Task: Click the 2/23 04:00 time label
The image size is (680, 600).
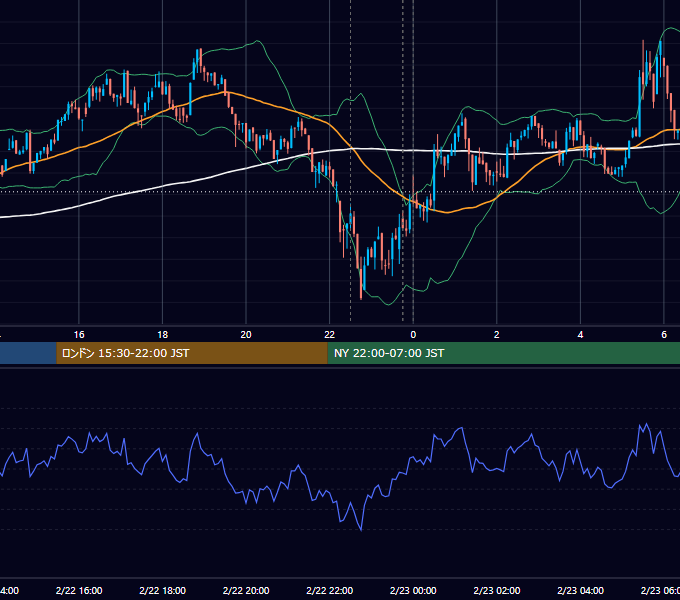Action: pyautogui.click(x=580, y=590)
